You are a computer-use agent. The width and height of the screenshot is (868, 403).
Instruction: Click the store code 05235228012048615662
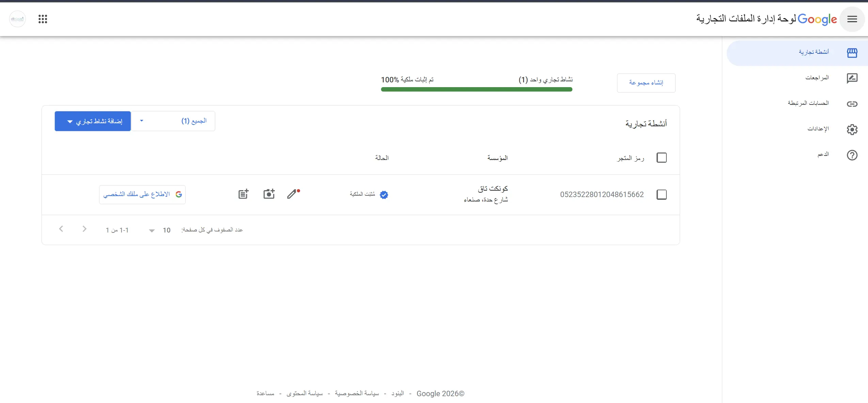[602, 195]
